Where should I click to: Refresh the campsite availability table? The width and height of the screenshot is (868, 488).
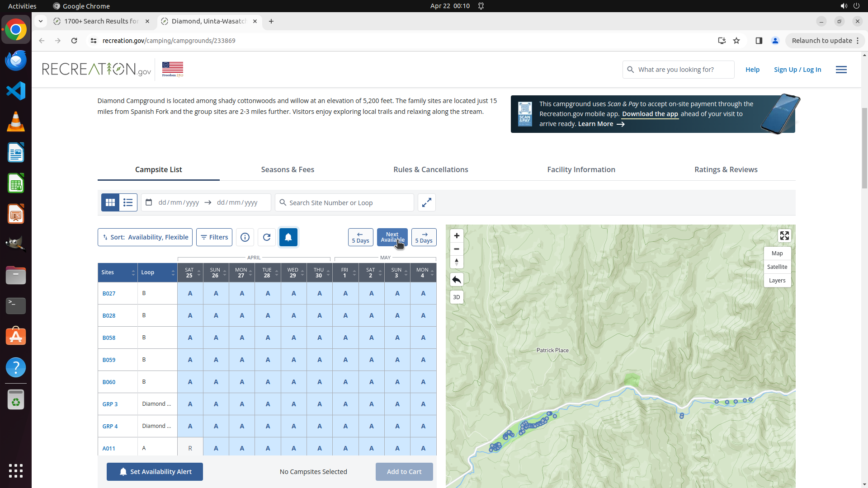267,237
